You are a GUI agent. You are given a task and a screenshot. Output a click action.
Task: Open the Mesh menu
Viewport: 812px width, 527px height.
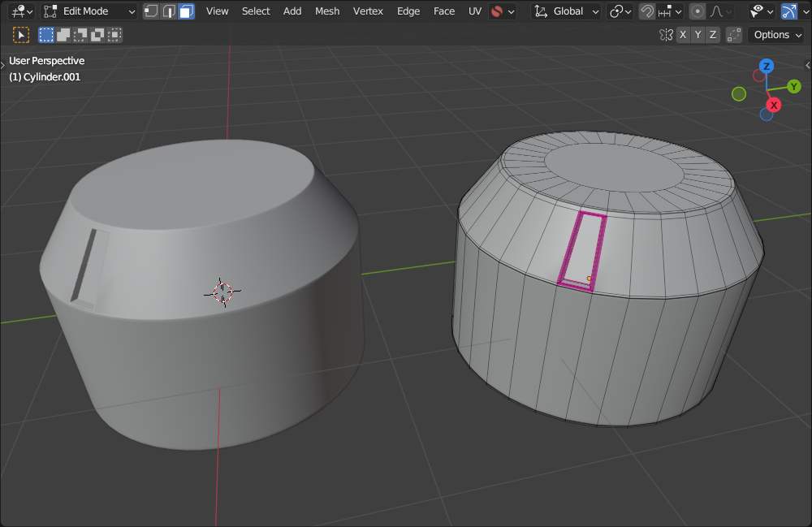tap(327, 11)
